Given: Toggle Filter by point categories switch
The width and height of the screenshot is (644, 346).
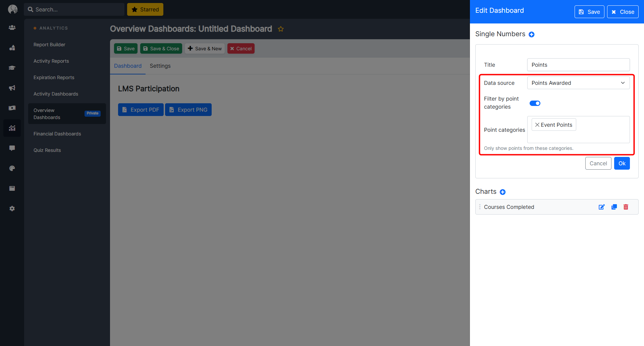Looking at the screenshot, I should click(535, 103).
